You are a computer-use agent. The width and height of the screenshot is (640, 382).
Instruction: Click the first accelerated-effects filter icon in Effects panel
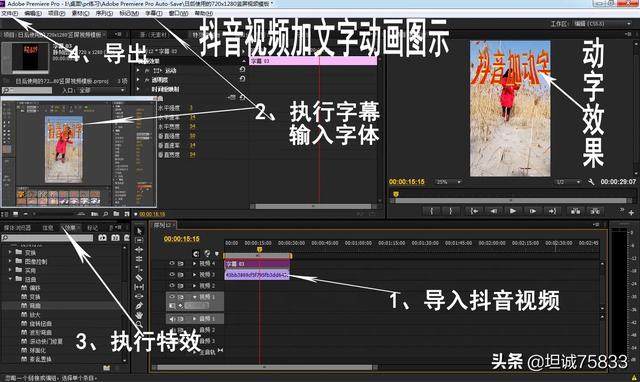(102, 238)
